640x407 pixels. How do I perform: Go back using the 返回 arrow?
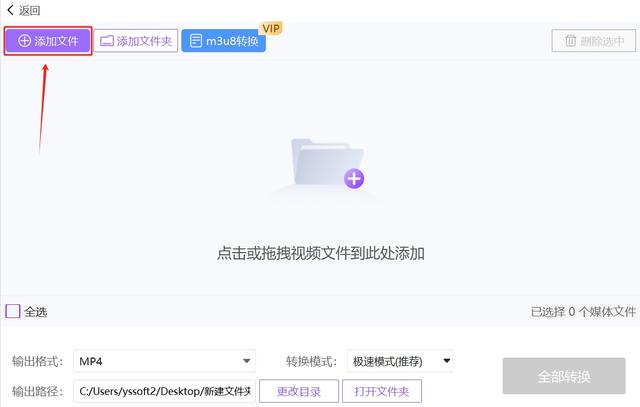23,10
